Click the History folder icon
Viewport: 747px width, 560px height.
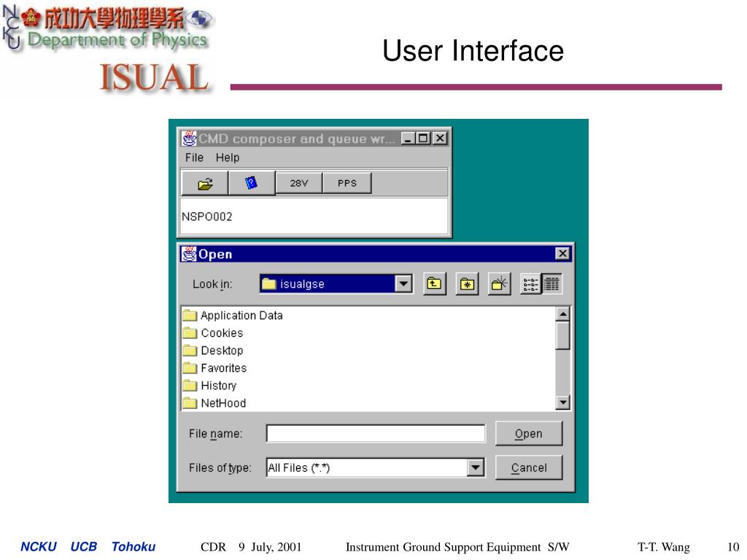click(190, 386)
